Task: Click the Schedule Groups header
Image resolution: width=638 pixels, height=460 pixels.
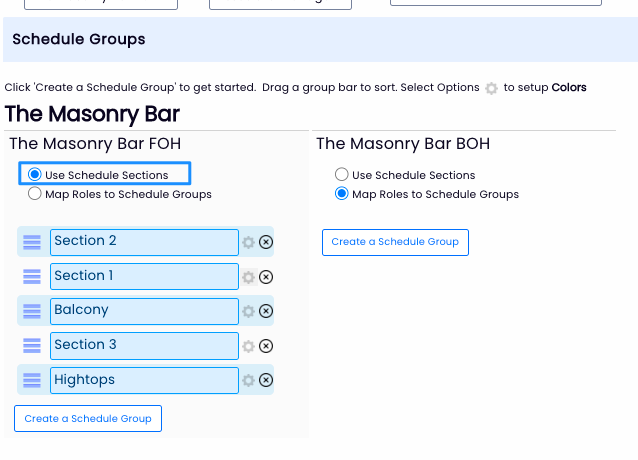Action: 79,39
